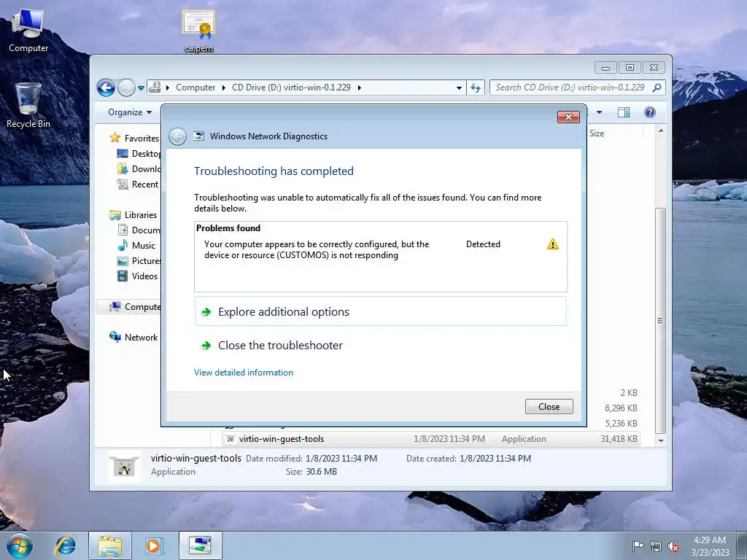747x560 pixels.
Task: Click the muted volume tray icon
Action: 673,546
